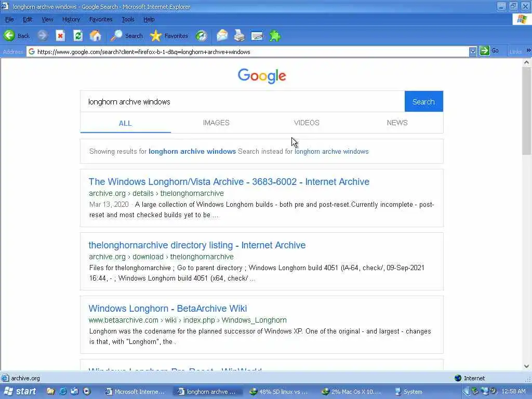Click the Google logo
Screen dimensions: 532x399
click(x=262, y=76)
